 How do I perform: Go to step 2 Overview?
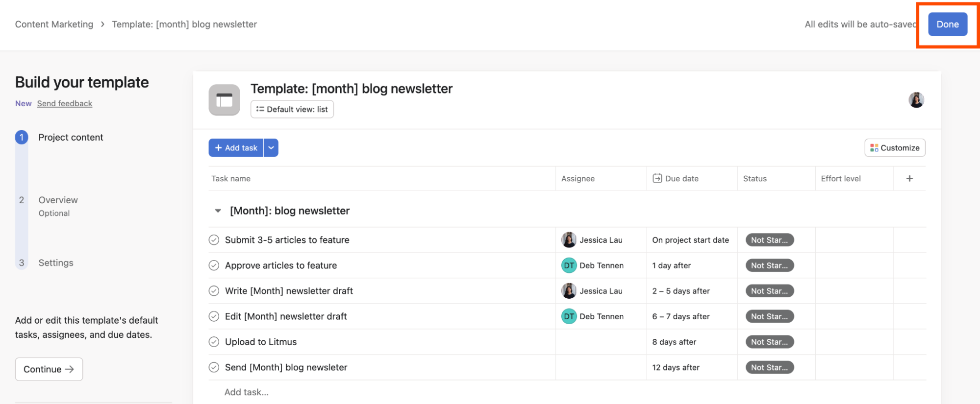click(58, 200)
